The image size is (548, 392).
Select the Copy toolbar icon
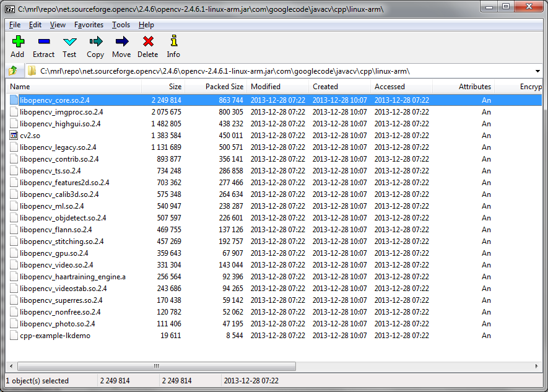coord(95,42)
